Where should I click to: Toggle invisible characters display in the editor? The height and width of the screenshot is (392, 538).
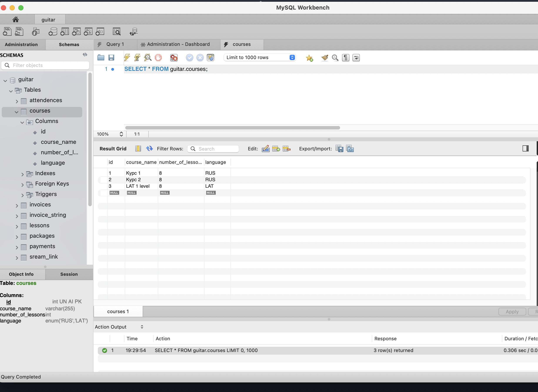(346, 57)
